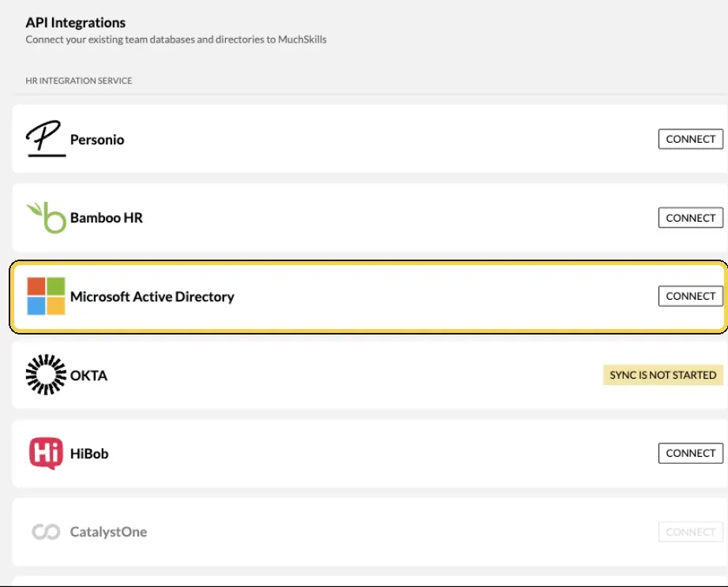Click the HR Integration Service section label
Image resolution: width=728 pixels, height=587 pixels.
point(78,80)
